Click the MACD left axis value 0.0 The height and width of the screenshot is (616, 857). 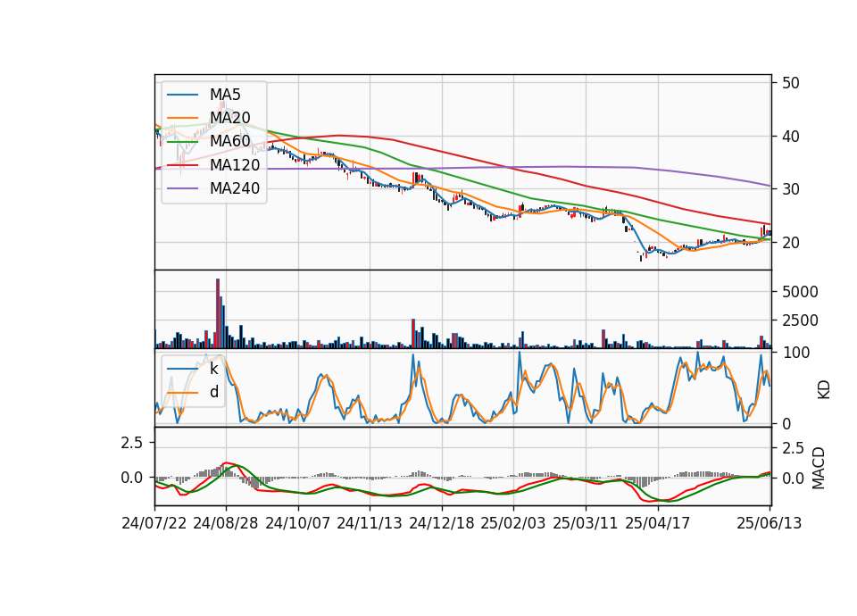(x=132, y=478)
